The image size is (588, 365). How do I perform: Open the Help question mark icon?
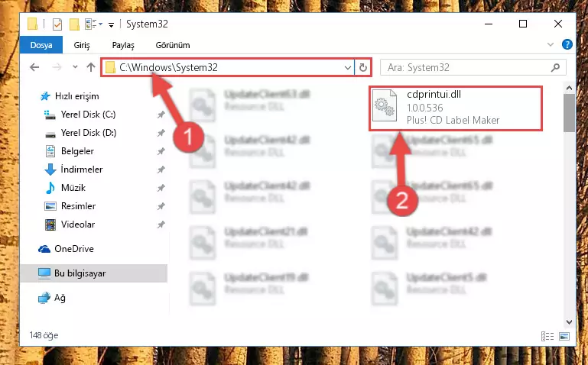567,44
